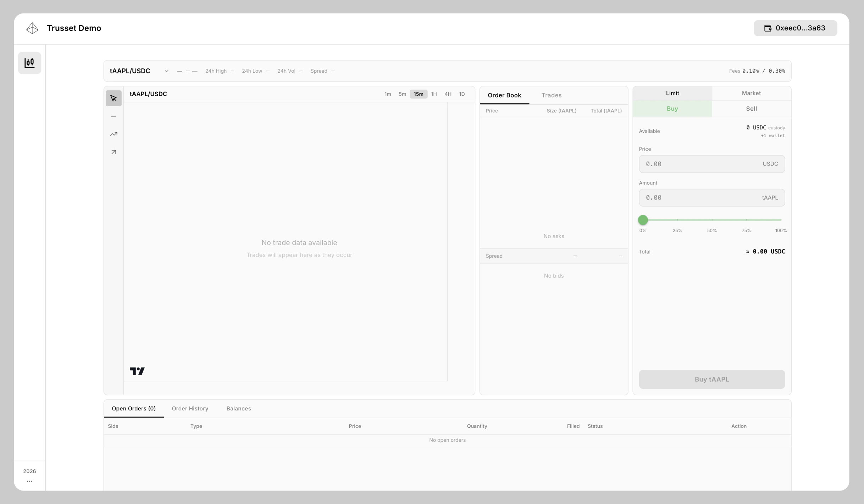864x504 pixels.
Task: Select the 4H timeframe option
Action: click(x=448, y=94)
